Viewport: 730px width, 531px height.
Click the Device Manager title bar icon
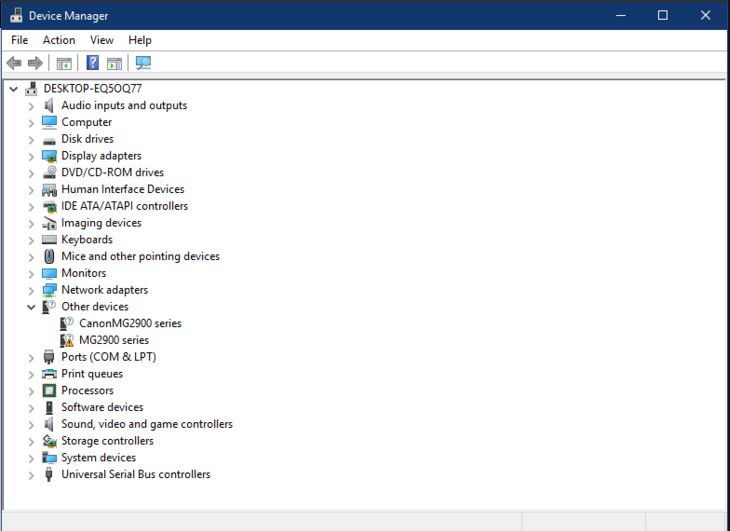[x=16, y=16]
